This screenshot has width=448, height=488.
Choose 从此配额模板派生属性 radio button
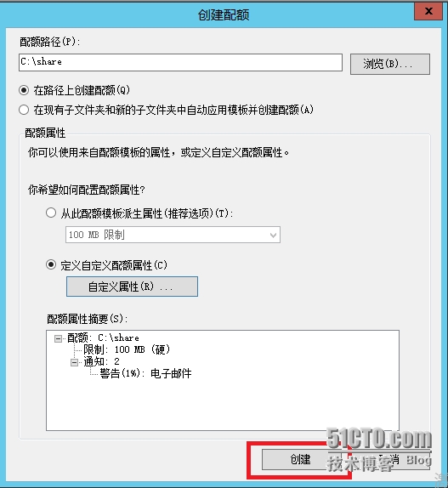pos(51,213)
